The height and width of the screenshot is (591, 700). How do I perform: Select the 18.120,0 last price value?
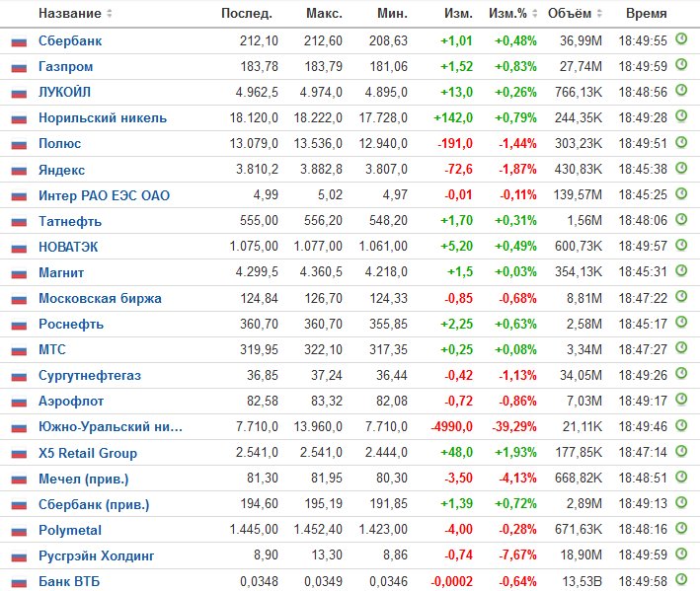click(254, 118)
